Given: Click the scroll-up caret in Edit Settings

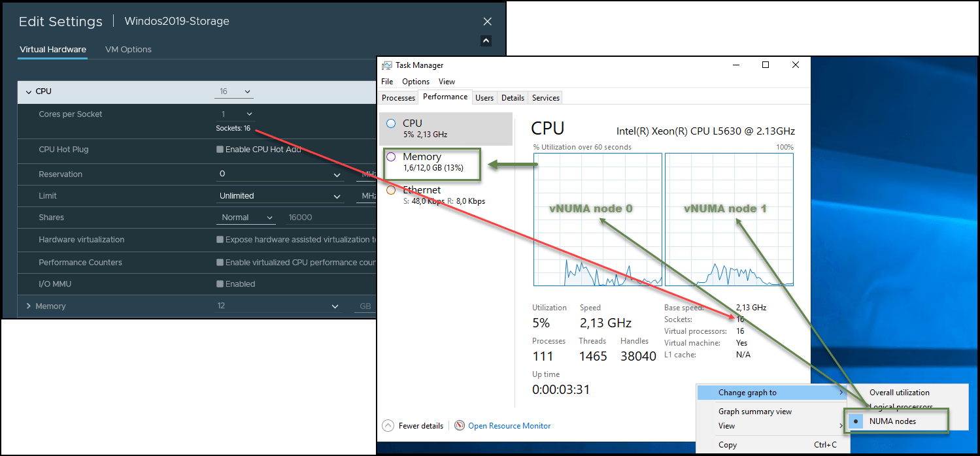Looking at the screenshot, I should click(x=486, y=41).
